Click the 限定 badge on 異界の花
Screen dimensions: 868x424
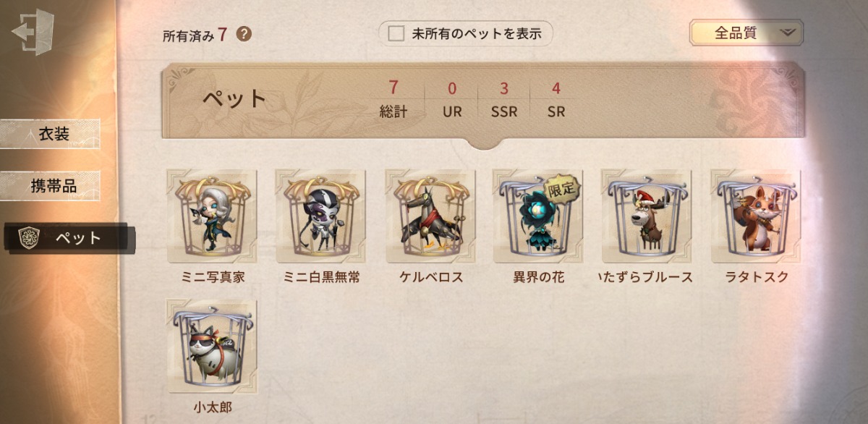(x=561, y=187)
